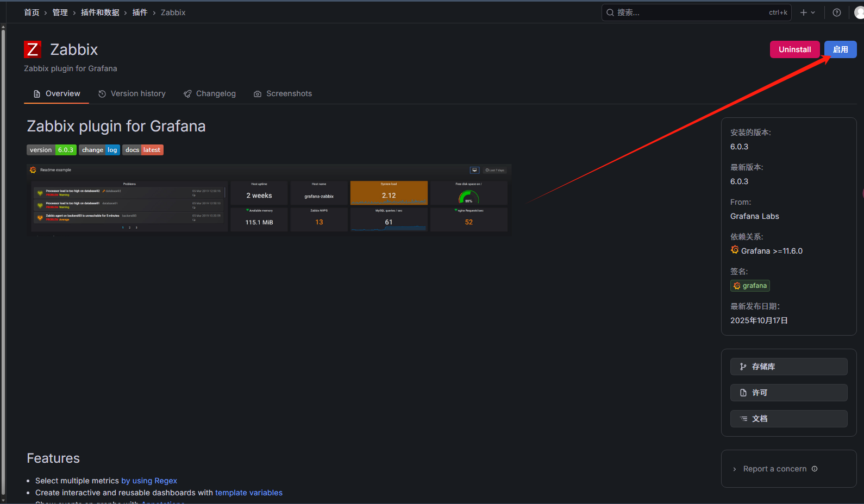
Task: Click the plus add-new icon
Action: (x=804, y=12)
